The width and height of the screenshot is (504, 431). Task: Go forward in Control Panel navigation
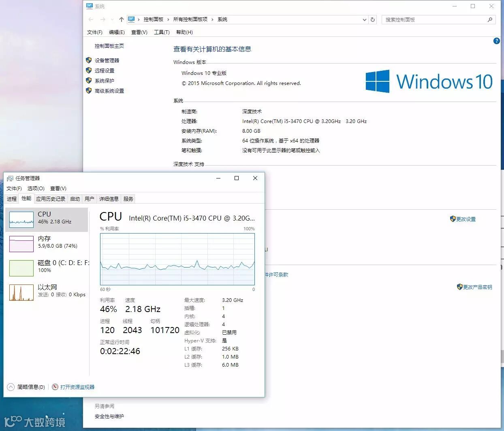tap(103, 19)
